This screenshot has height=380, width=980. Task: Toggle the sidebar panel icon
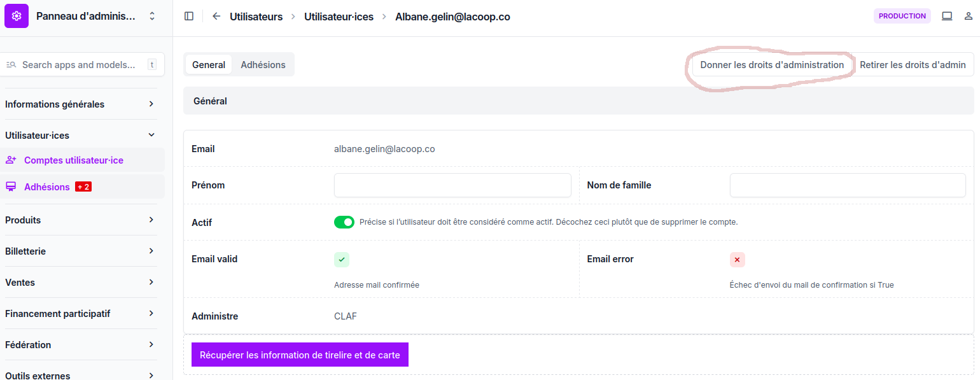[x=189, y=17]
